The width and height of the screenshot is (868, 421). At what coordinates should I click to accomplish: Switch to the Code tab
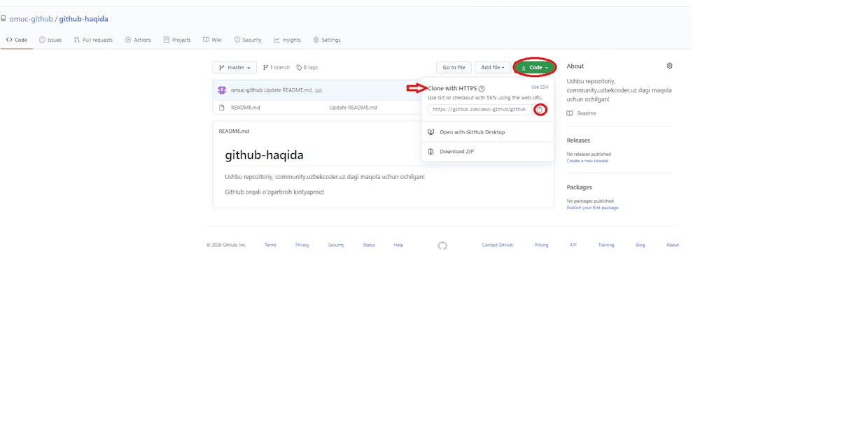coord(17,40)
